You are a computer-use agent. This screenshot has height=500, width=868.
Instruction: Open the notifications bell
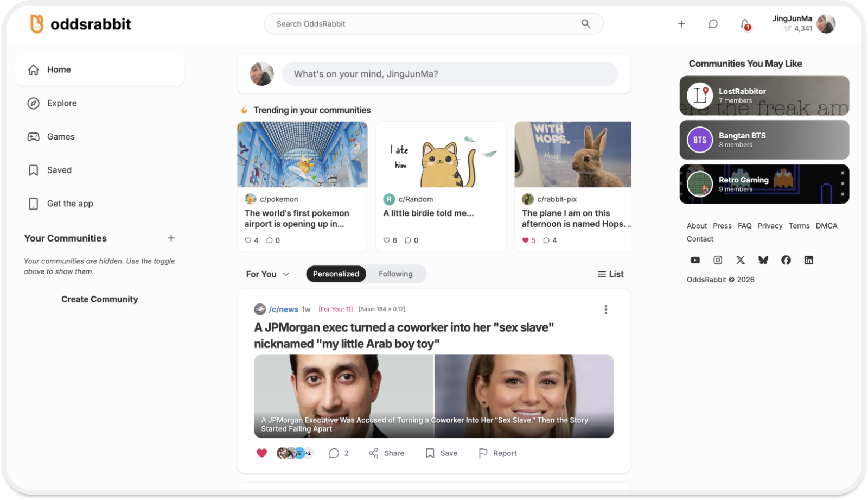coord(745,24)
